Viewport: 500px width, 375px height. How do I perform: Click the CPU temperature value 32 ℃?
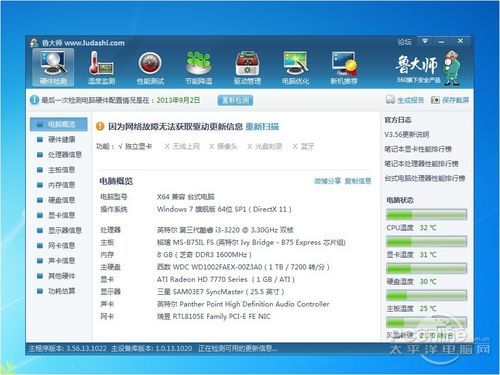(x=428, y=228)
